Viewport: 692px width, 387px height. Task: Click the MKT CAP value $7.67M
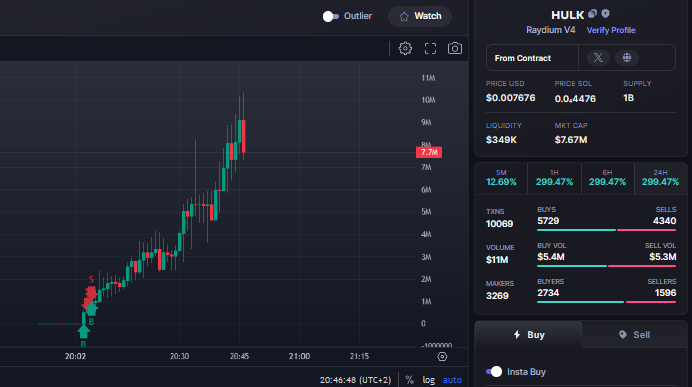coord(571,140)
